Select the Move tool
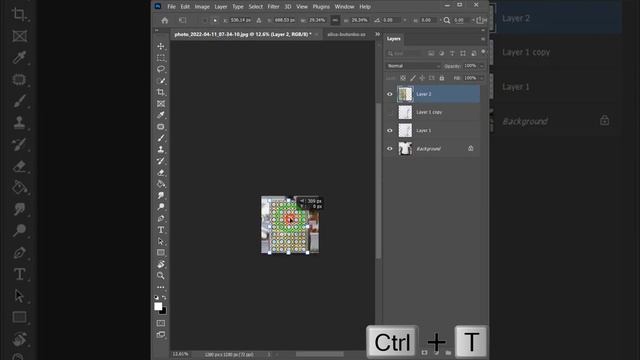The height and width of the screenshot is (360, 640). pos(161,47)
